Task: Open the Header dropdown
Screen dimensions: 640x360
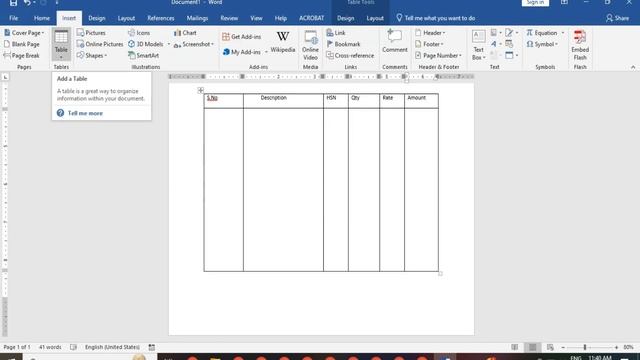Action: click(x=430, y=33)
